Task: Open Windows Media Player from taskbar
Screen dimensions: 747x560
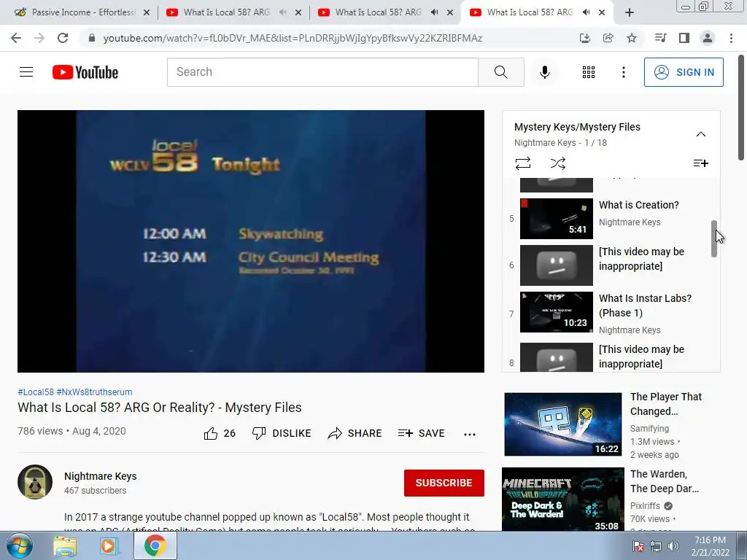Action: point(109,546)
